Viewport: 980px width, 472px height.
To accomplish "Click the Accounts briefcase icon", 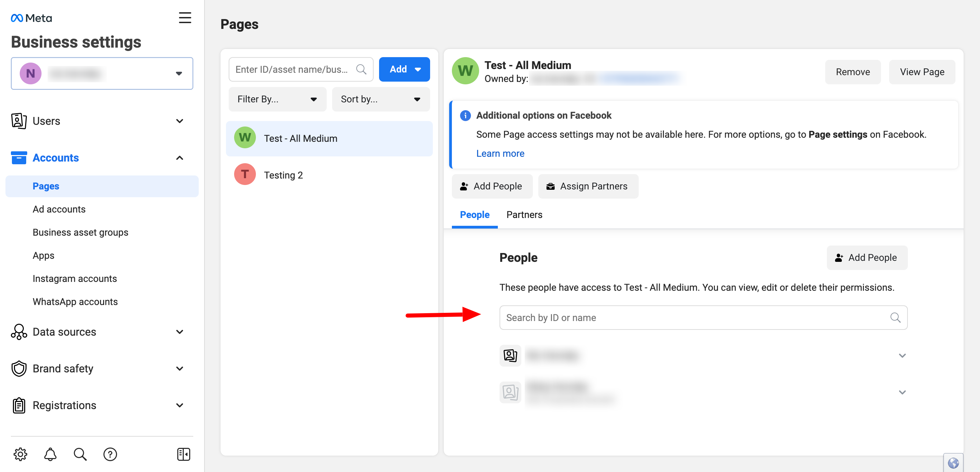I will point(19,157).
